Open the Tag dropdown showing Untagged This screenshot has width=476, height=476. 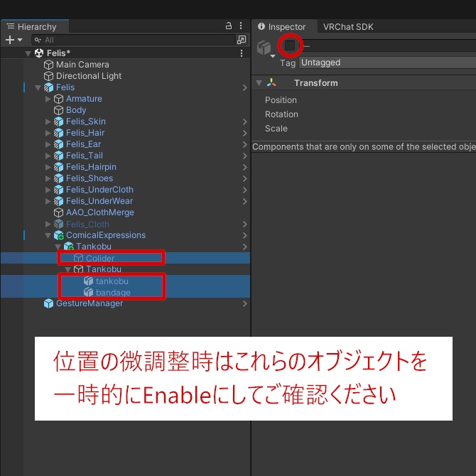coord(387,63)
